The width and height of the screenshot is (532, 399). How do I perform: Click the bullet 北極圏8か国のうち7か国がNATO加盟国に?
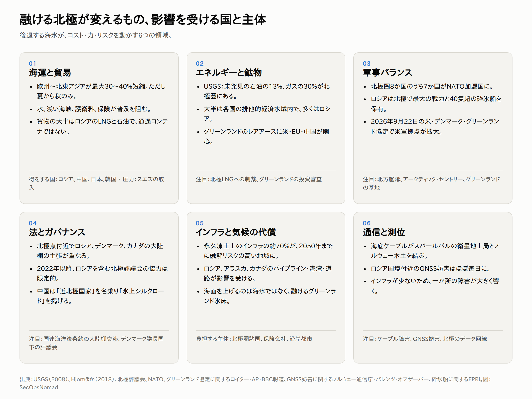pyautogui.click(x=432, y=86)
